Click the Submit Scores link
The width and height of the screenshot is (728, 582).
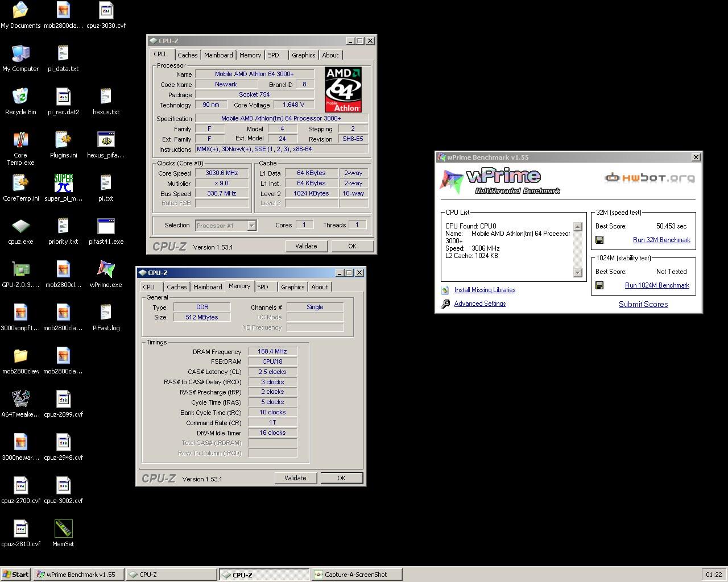click(643, 304)
